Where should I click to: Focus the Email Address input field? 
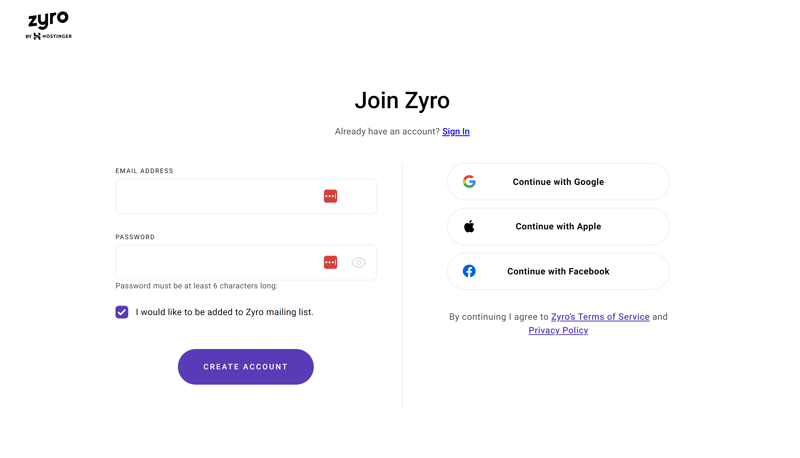(246, 196)
